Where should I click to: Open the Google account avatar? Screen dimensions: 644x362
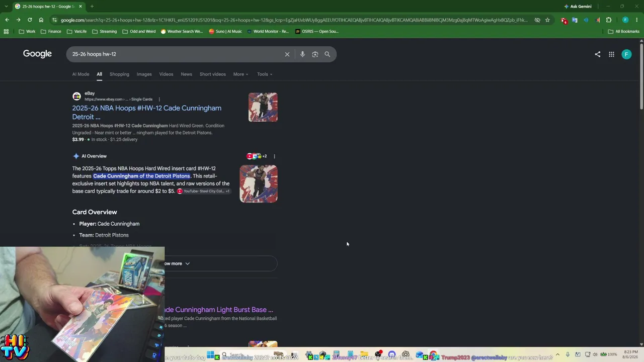[x=626, y=54]
